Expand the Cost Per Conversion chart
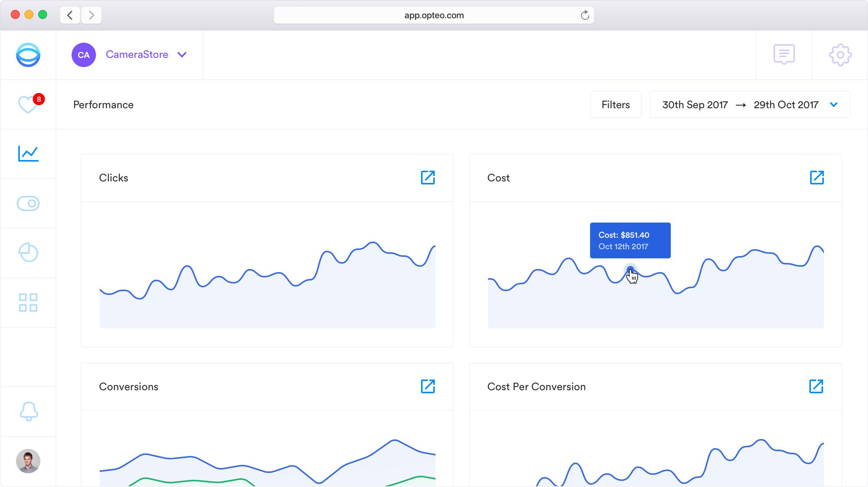This screenshot has height=487, width=868. click(x=816, y=386)
